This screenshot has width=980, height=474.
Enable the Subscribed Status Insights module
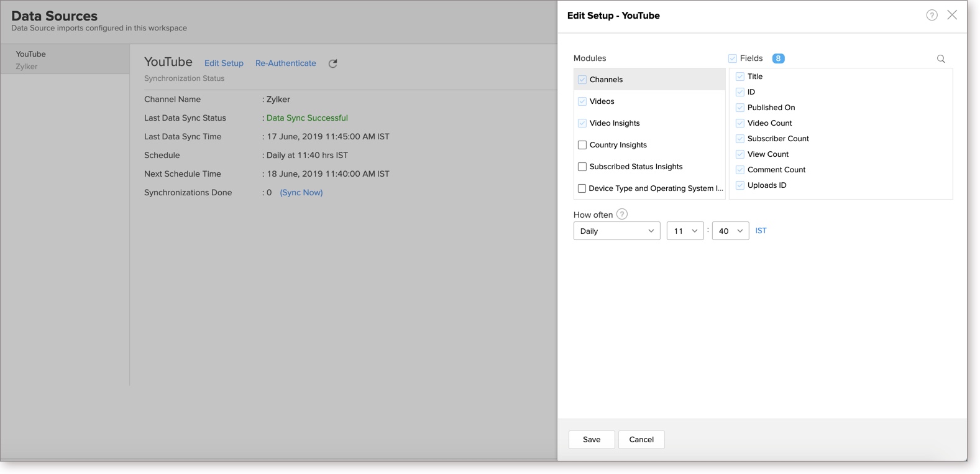pyautogui.click(x=582, y=167)
